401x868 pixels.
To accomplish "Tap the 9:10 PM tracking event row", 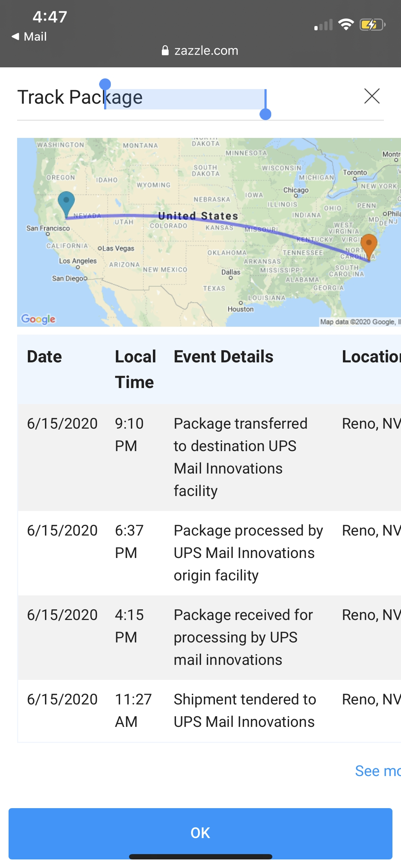I will [x=209, y=457].
